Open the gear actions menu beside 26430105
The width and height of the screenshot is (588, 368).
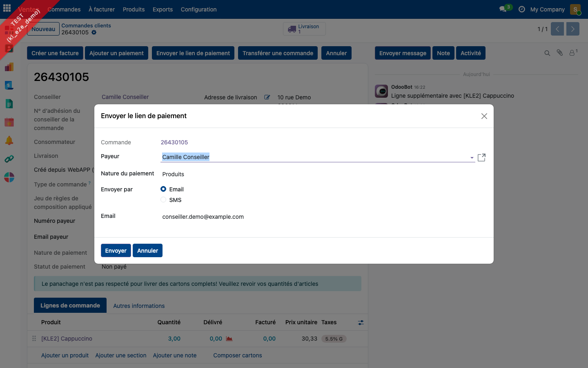click(x=94, y=32)
